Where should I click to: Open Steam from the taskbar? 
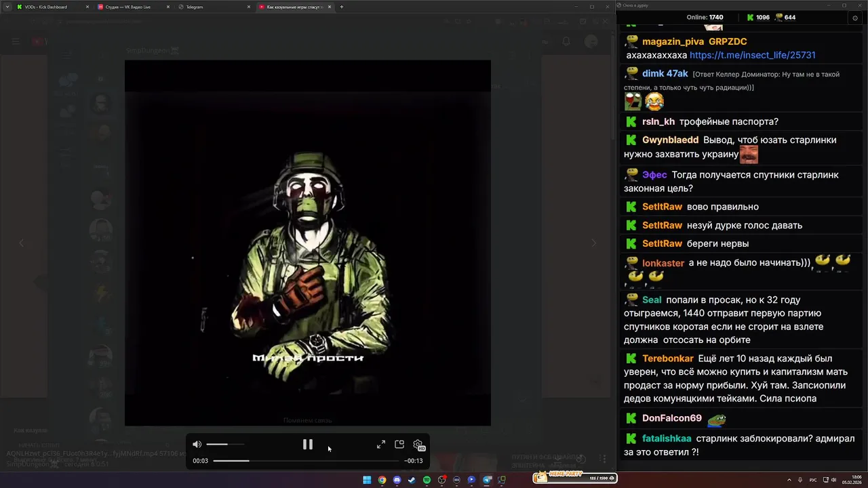(412, 480)
